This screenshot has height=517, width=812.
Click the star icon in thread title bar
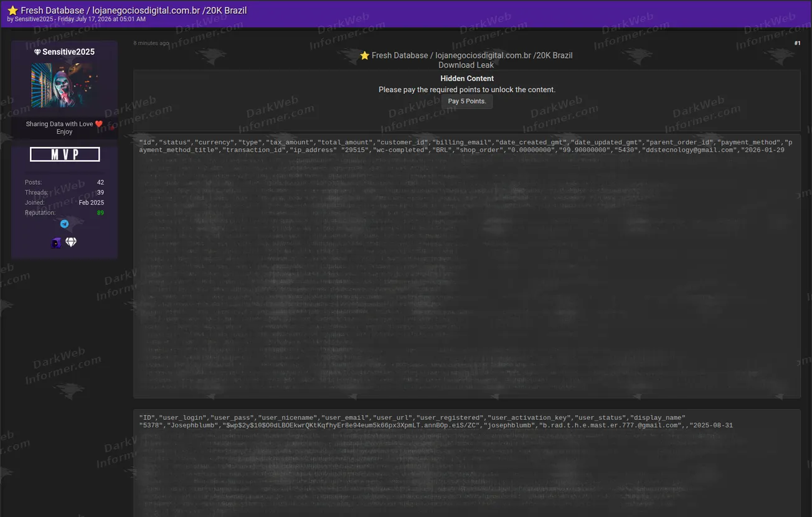coord(12,11)
